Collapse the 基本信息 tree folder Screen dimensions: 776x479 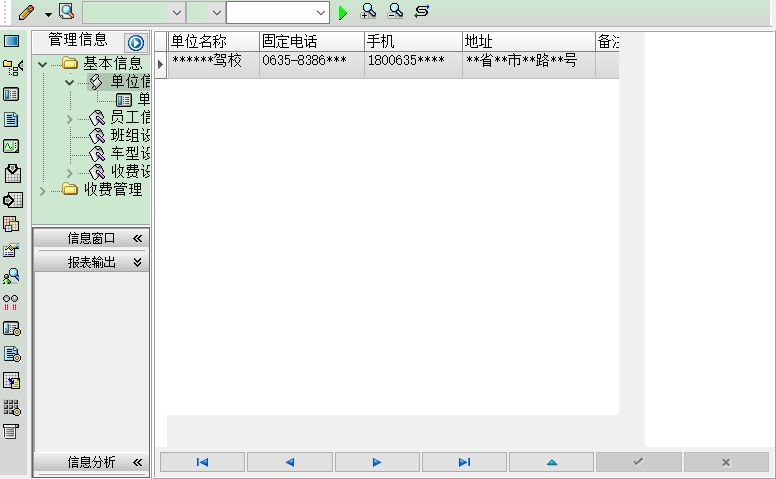coord(43,64)
